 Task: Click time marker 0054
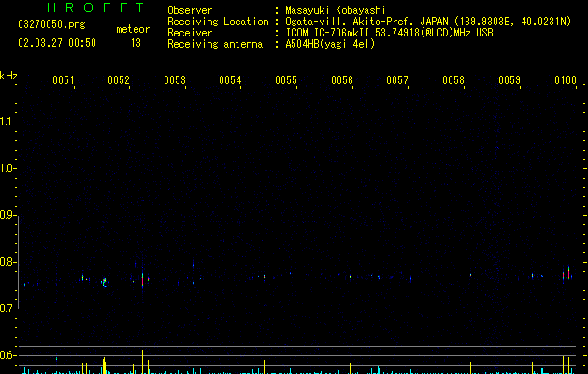(230, 80)
